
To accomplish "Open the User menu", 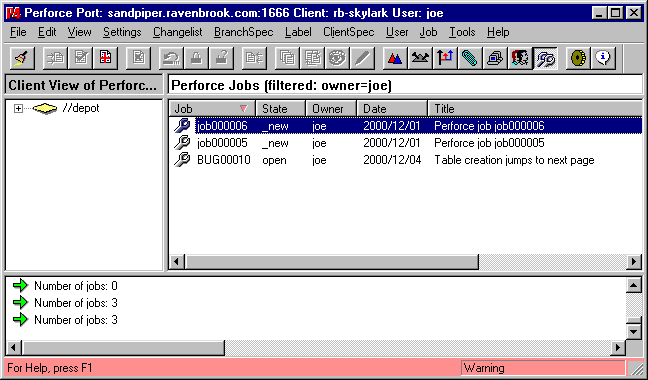I will click(x=397, y=32).
